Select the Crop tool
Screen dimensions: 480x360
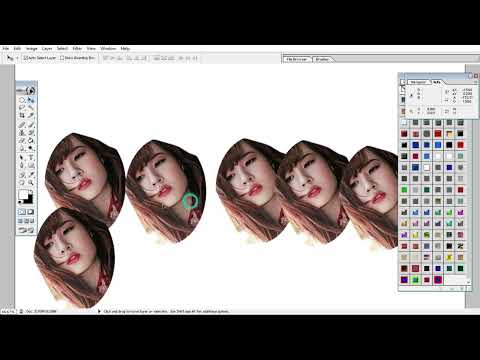click(22, 115)
